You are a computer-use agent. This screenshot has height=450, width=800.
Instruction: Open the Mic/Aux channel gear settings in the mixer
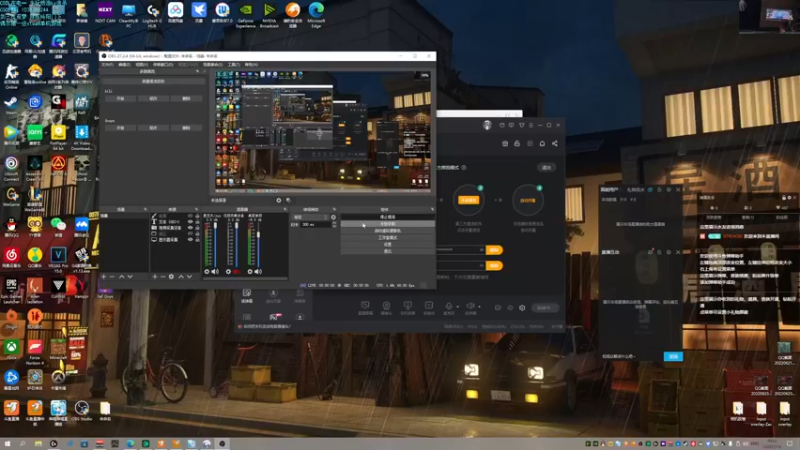[x=207, y=272]
